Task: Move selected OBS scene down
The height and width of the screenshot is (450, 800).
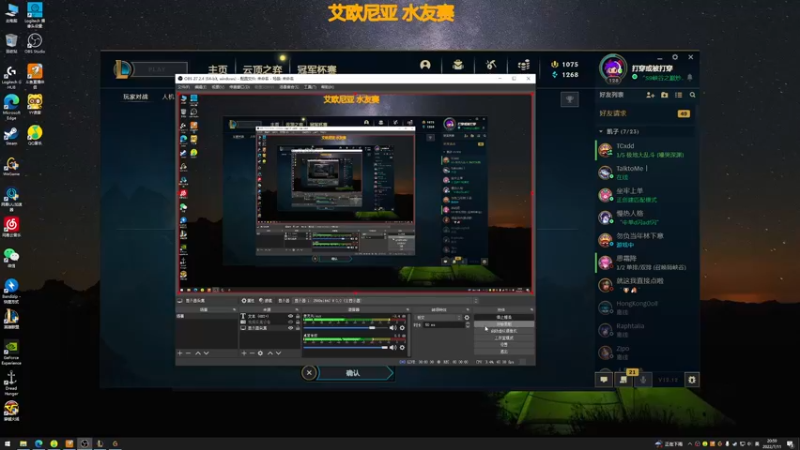Action: click(x=206, y=353)
